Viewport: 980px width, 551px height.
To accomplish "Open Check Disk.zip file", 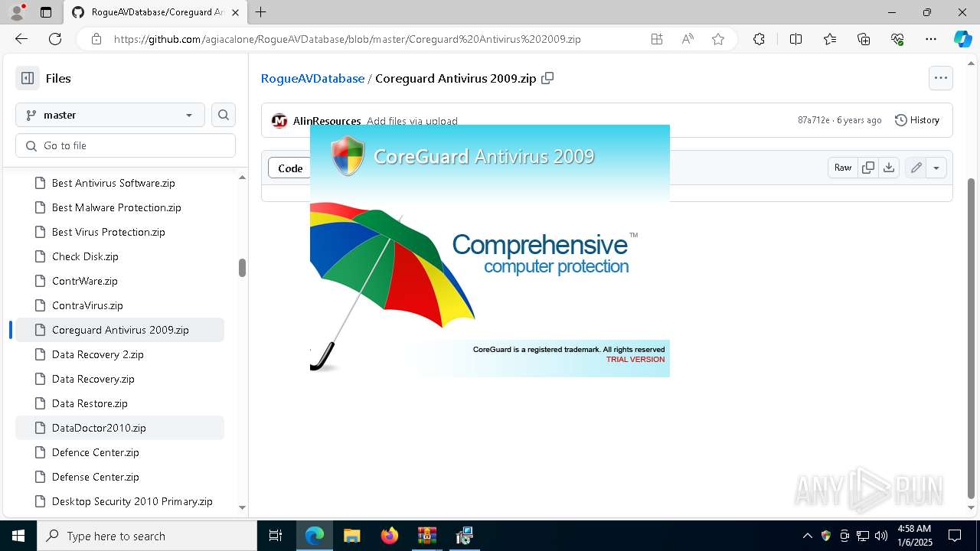I will coord(119,256).
